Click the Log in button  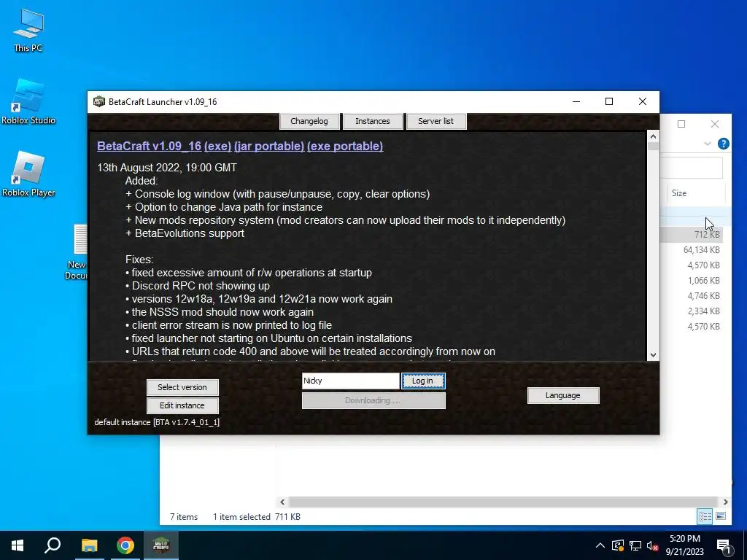[x=422, y=381]
